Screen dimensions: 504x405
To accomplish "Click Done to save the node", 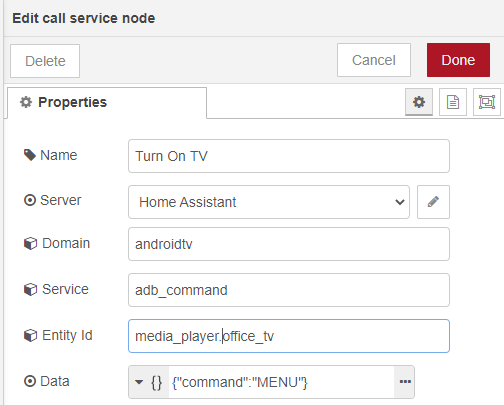I will (x=458, y=60).
